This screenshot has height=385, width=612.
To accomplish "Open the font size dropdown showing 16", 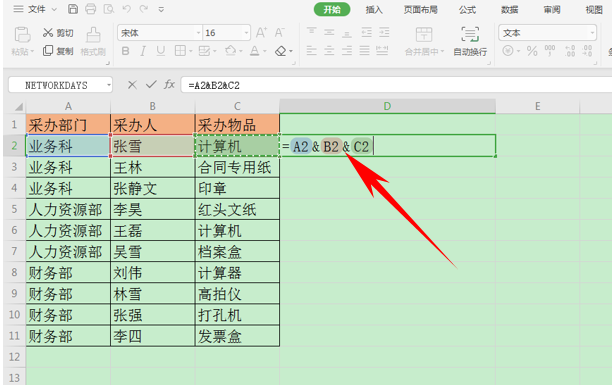I will 246,33.
